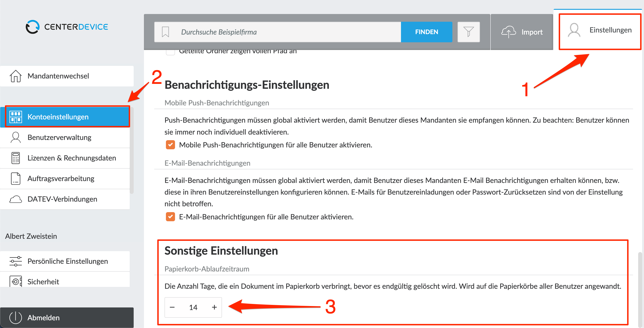The height and width of the screenshot is (328, 644).
Task: Open Benutzerverwaltung menu item
Action: point(65,138)
